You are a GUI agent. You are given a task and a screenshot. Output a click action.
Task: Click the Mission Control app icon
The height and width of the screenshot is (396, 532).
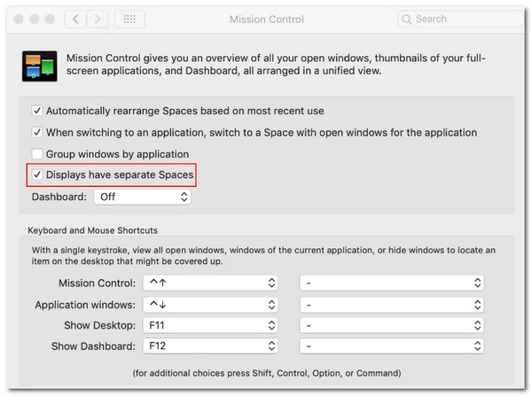pyautogui.click(x=40, y=66)
